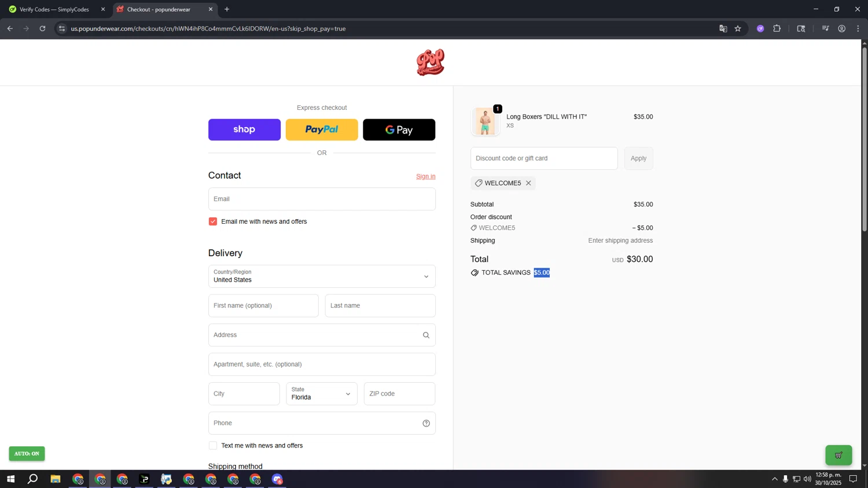Viewport: 868px width, 488px height.
Task: Bookmark this page with the star icon
Action: click(x=738, y=28)
